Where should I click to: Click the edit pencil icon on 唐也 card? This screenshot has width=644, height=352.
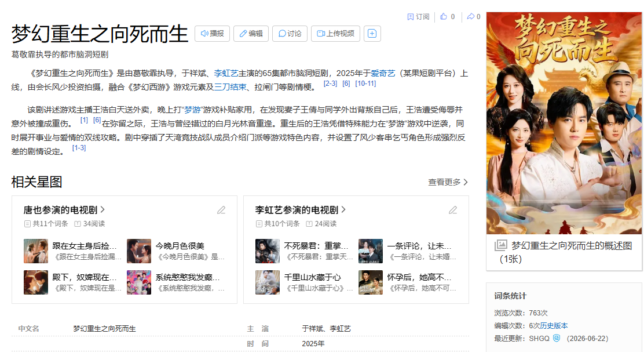221,210
